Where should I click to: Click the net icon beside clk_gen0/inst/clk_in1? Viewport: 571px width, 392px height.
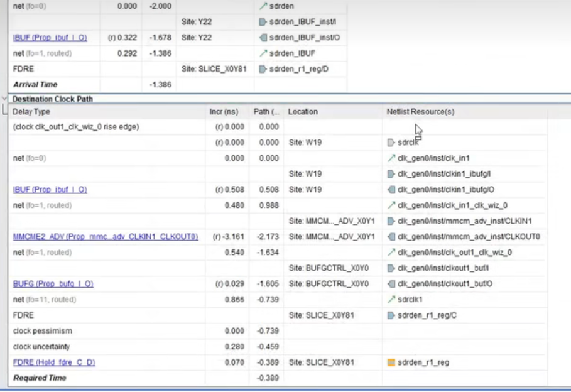(391, 158)
